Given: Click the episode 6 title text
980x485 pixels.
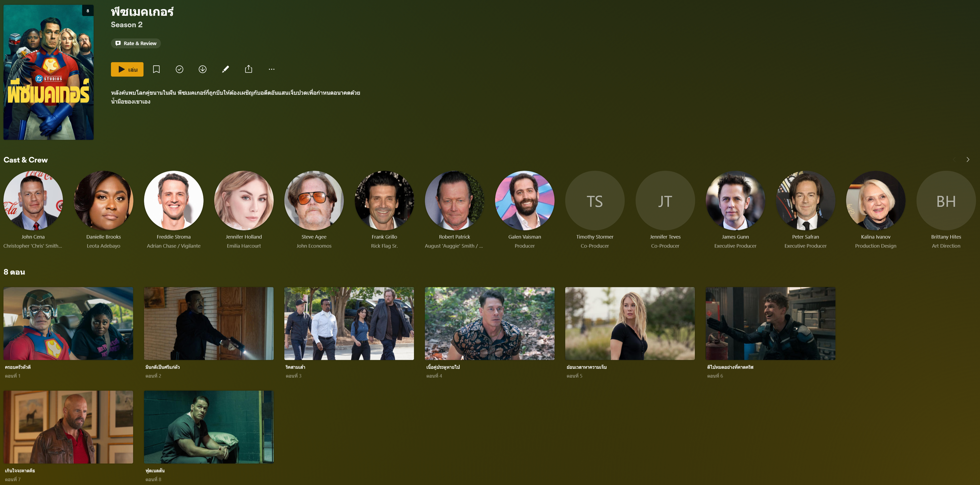Looking at the screenshot, I should pos(730,367).
